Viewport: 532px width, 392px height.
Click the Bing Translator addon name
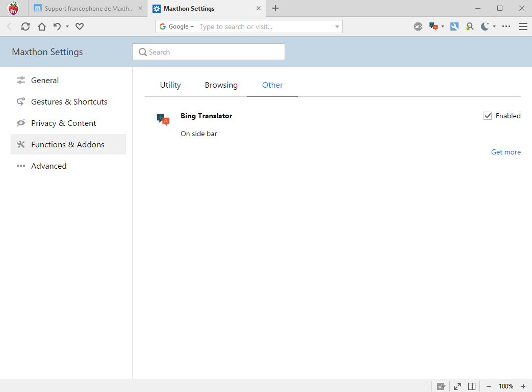pyautogui.click(x=206, y=116)
